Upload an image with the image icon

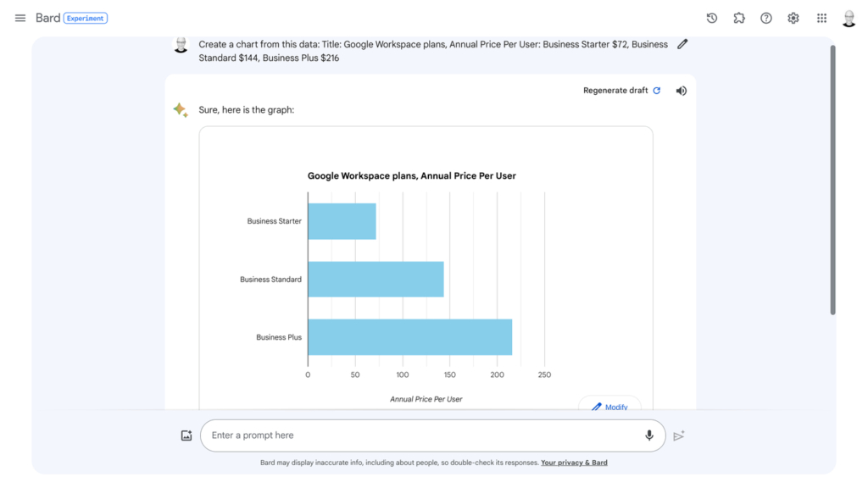(186, 435)
